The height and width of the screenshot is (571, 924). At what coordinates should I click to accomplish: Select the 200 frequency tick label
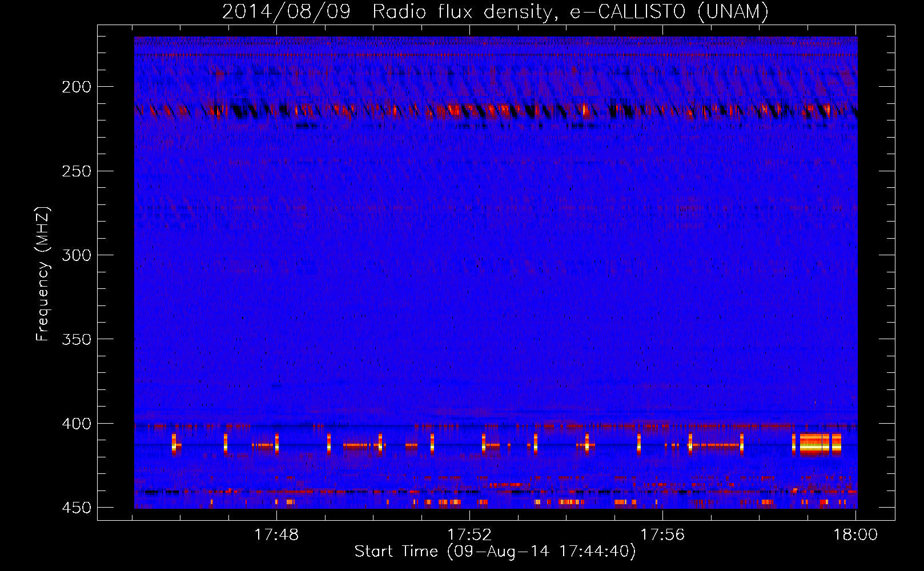point(77,87)
